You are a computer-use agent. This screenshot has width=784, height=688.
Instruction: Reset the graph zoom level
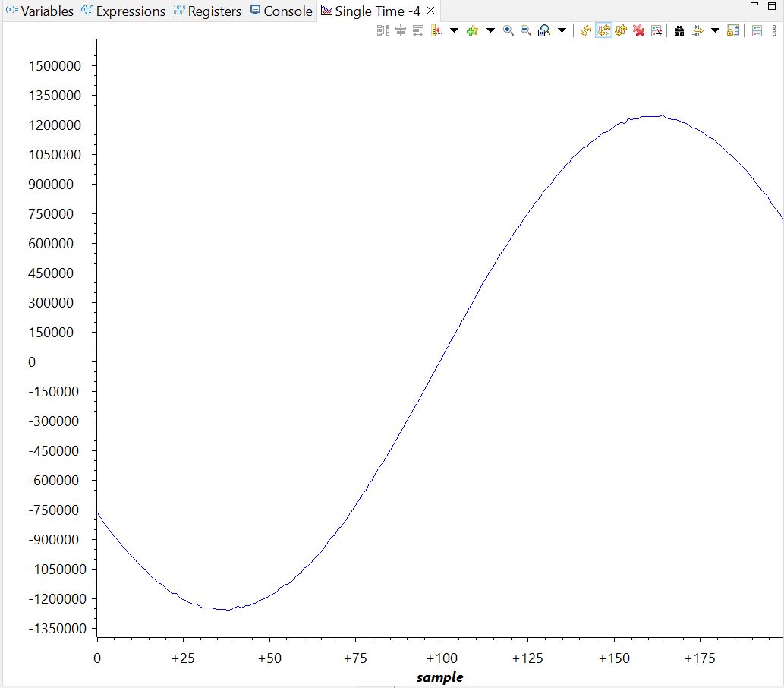coord(544,30)
